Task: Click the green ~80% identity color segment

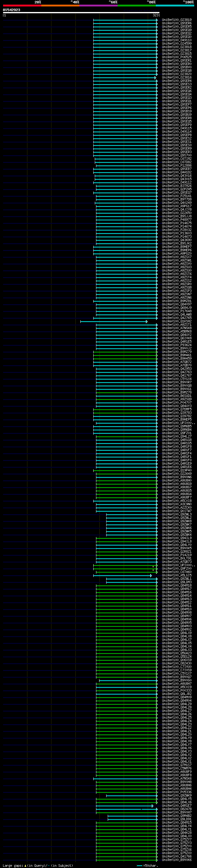Action: pos(137,6)
